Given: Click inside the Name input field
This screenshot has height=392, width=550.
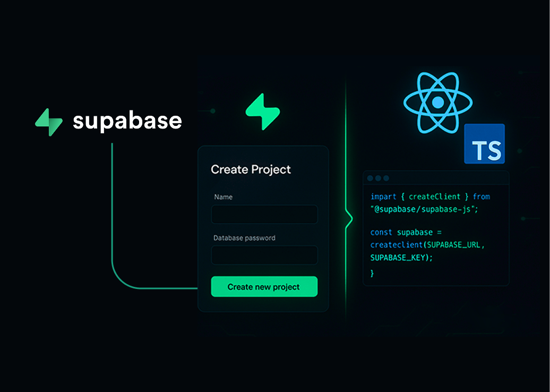Looking at the screenshot, I should [264, 214].
